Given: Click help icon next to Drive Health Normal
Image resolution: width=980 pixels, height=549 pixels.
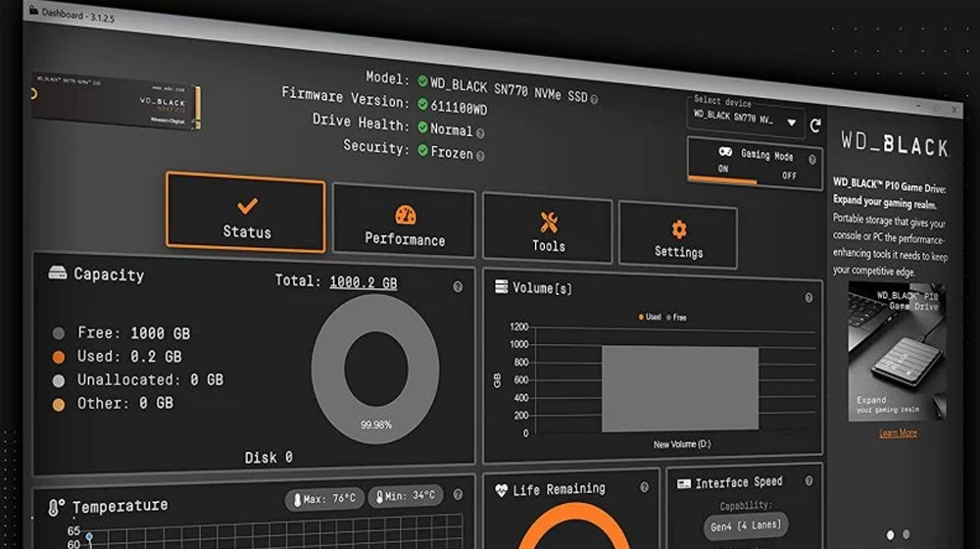Looking at the screenshot, I should [x=480, y=133].
